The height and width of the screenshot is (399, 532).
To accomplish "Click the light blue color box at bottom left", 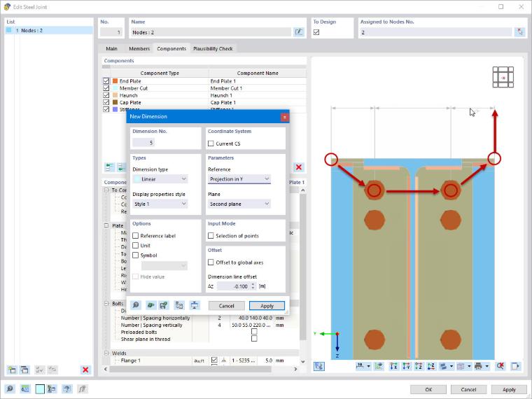I will pos(40,389).
